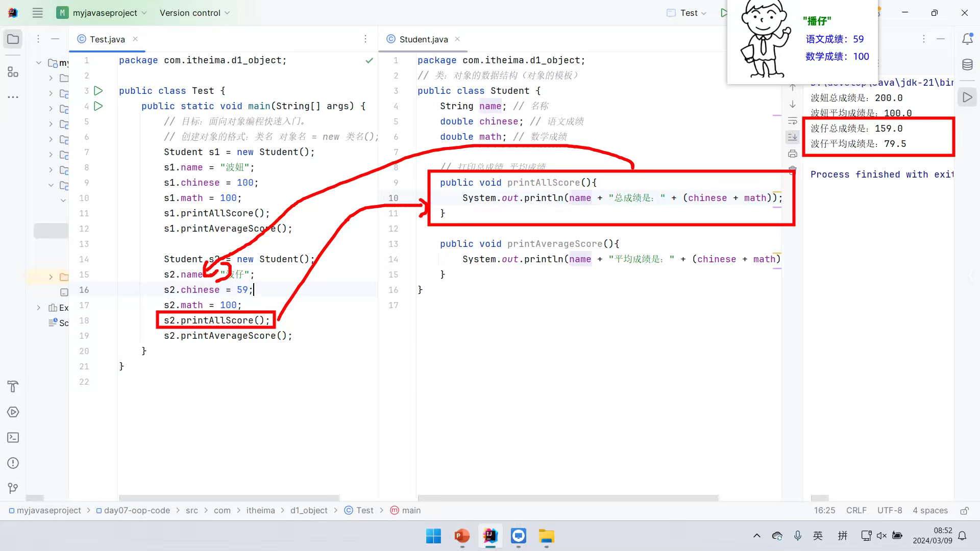Screen dimensions: 980x551
Task: Close the Test.java tab
Action: pos(135,39)
